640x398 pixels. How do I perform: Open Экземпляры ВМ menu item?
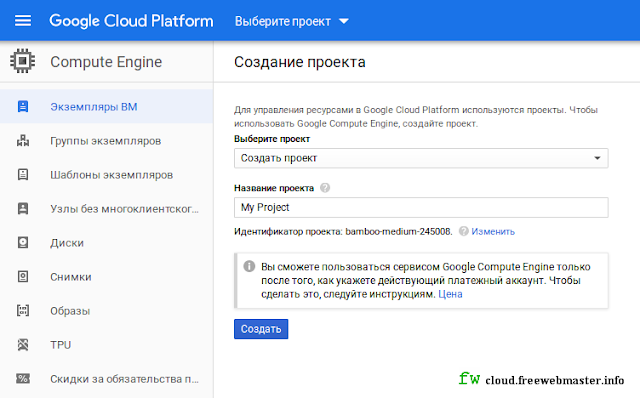pyautogui.click(x=107, y=107)
